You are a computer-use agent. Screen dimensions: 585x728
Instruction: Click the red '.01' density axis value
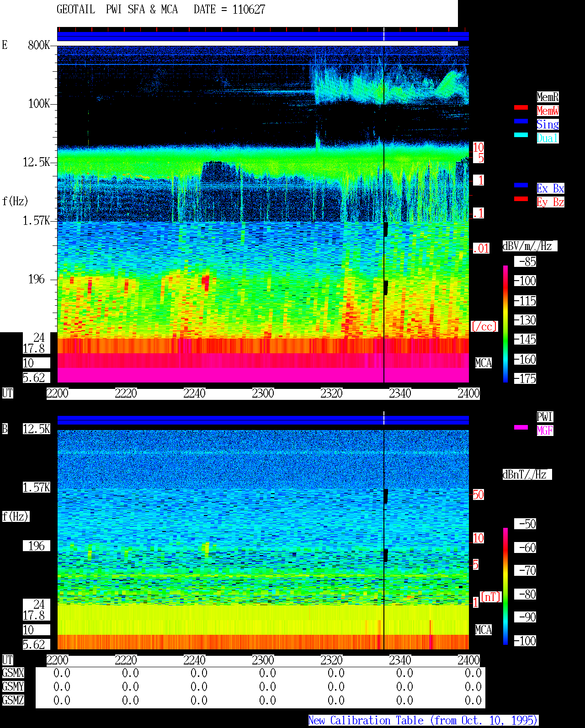click(x=481, y=249)
